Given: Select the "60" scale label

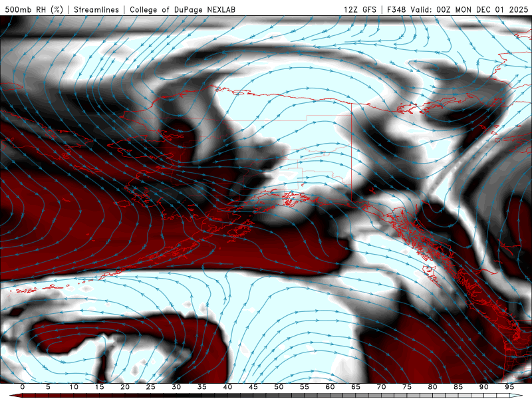Looking at the screenshot, I should [x=330, y=387].
